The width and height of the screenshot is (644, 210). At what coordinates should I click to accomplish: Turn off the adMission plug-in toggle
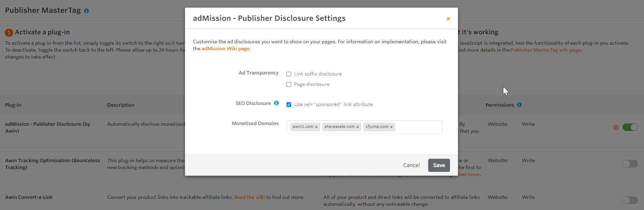tap(630, 127)
